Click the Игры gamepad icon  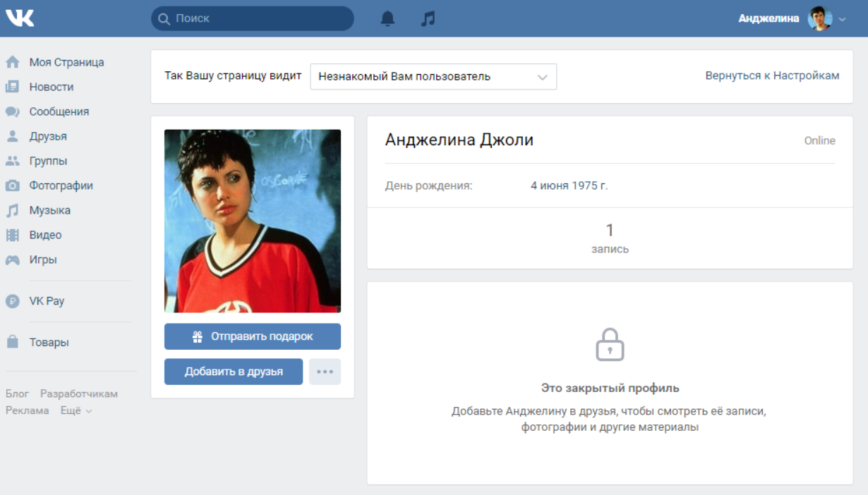(x=13, y=259)
